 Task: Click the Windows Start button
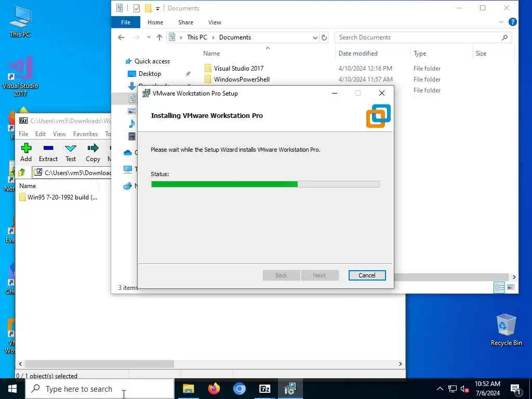pyautogui.click(x=12, y=389)
